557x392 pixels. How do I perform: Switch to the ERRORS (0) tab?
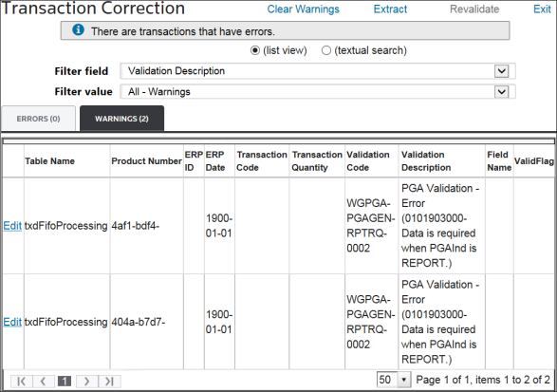click(38, 119)
